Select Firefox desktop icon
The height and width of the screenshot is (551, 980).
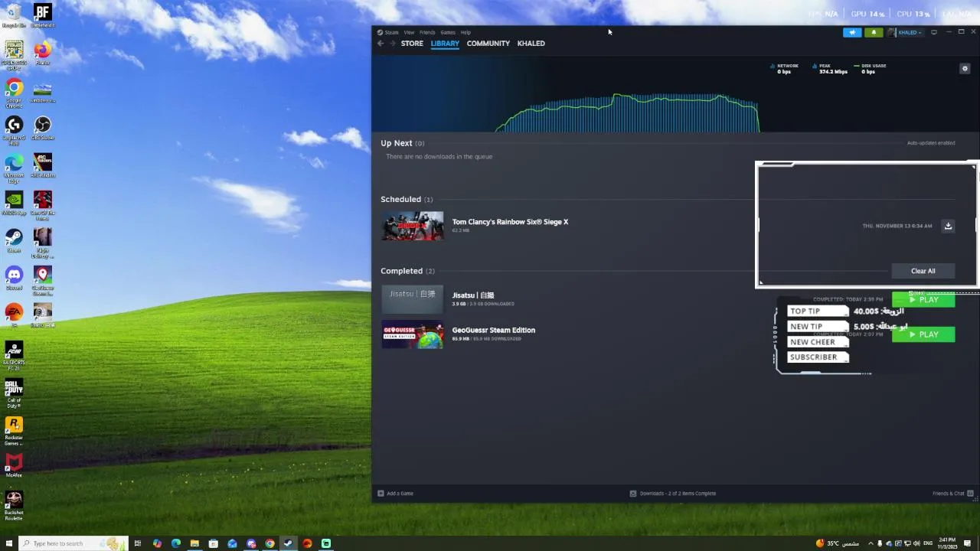pyautogui.click(x=42, y=53)
